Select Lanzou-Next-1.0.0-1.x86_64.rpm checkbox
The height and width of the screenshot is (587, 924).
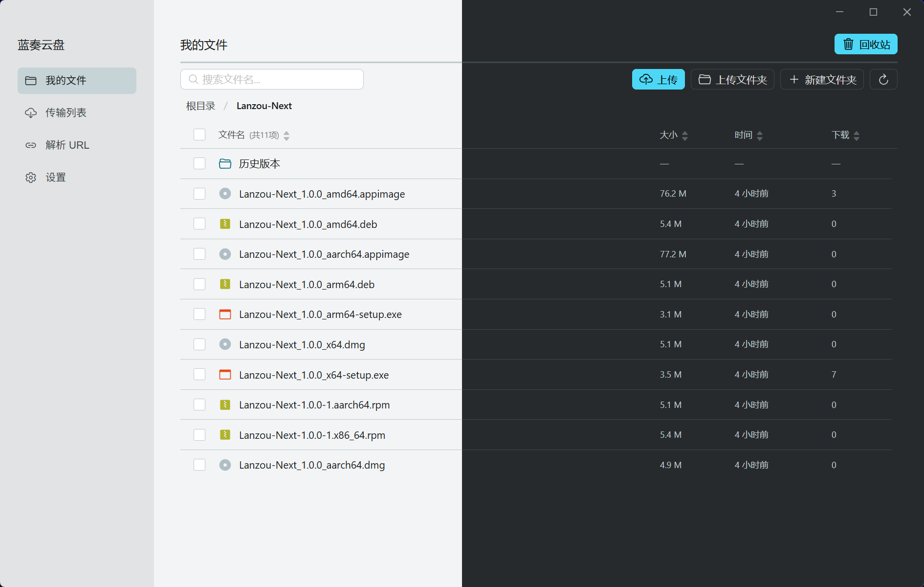tap(199, 435)
